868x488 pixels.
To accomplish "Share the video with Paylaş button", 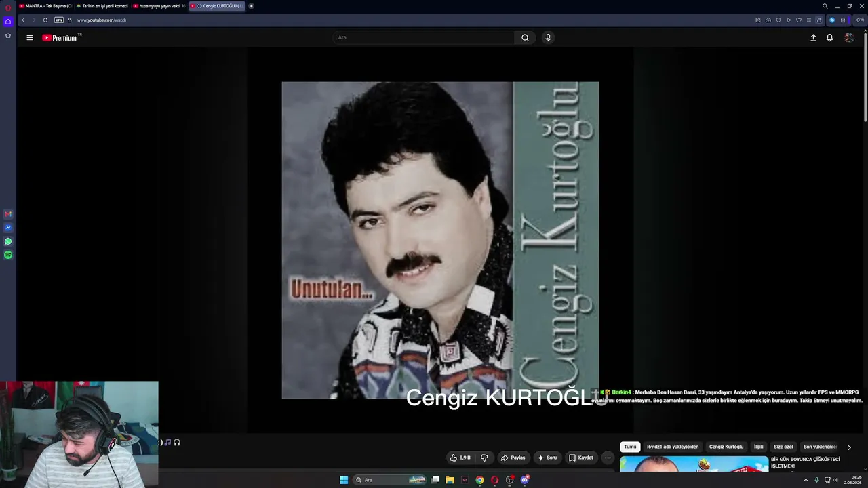I will point(513,457).
